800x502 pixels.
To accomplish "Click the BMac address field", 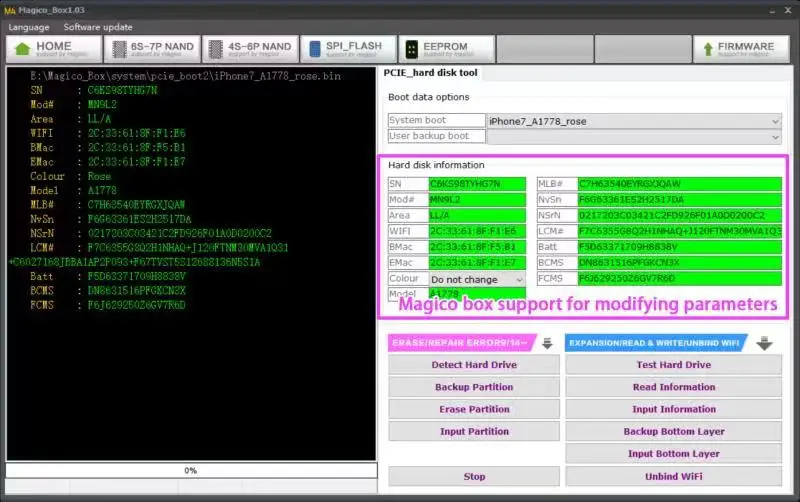I will 477,247.
